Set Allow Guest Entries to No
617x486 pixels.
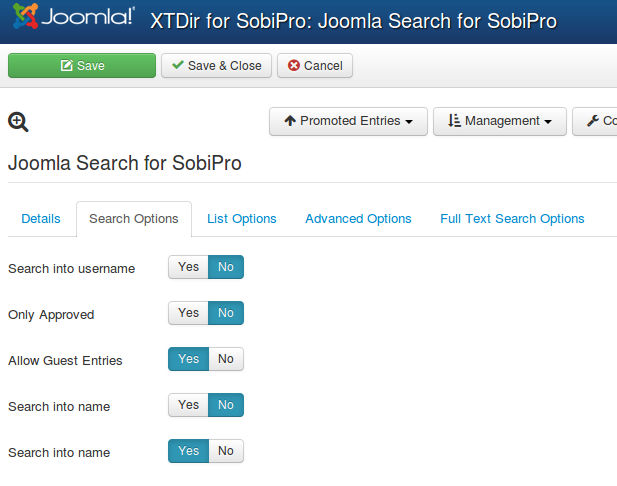pos(226,359)
